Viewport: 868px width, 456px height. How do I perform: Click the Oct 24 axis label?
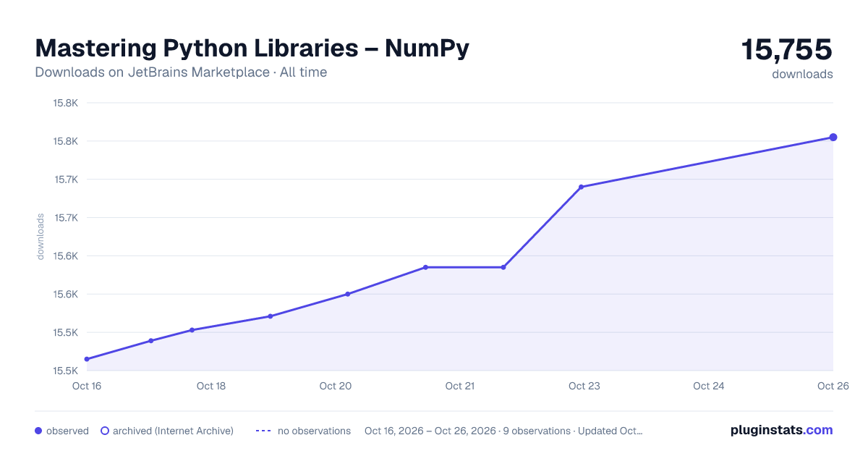click(709, 386)
